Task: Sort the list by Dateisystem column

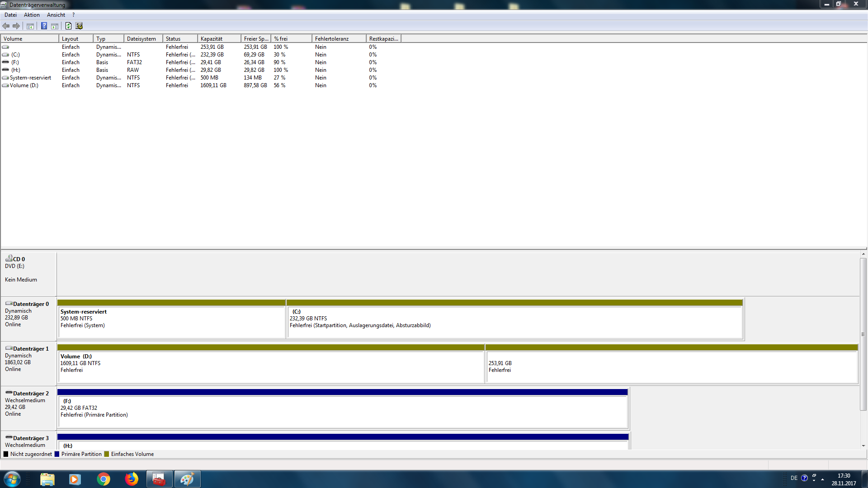Action: pos(142,39)
